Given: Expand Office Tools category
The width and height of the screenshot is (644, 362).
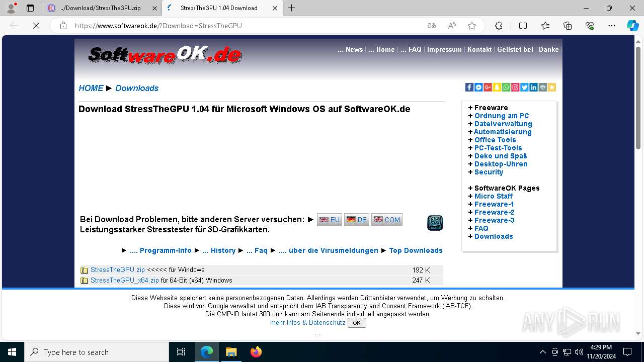Looking at the screenshot, I should 495,140.
